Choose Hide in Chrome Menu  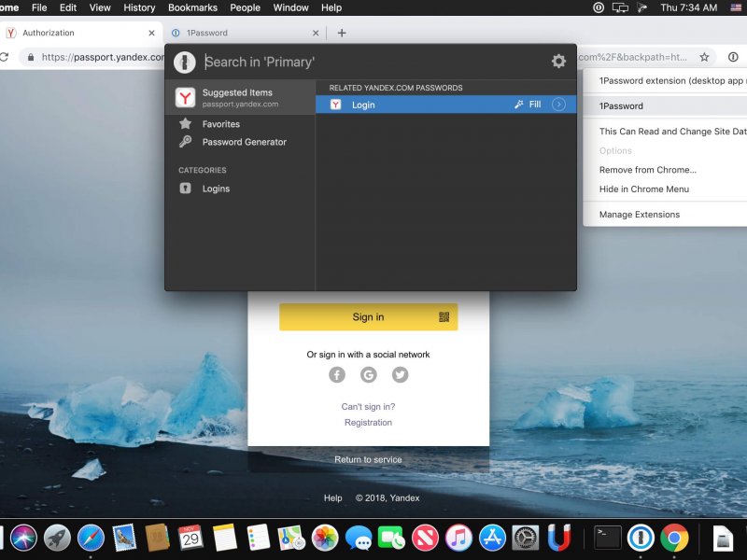665,189
